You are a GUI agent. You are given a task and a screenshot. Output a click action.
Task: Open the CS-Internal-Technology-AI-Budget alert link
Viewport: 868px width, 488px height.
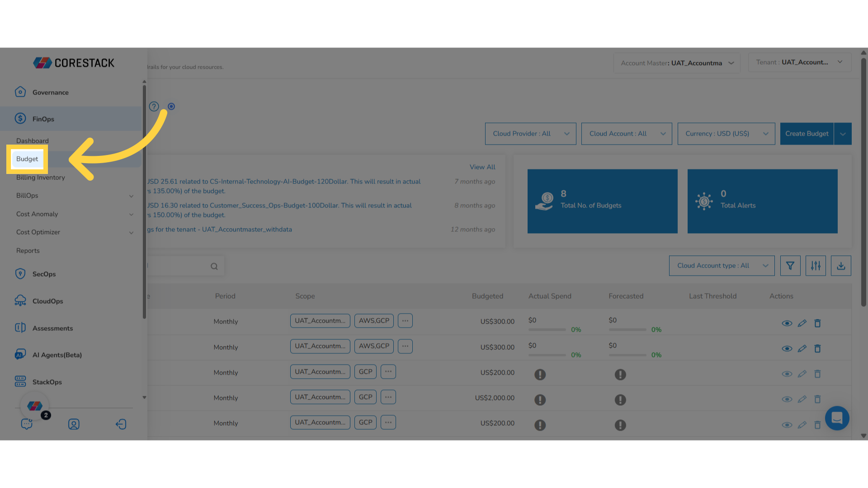point(284,186)
